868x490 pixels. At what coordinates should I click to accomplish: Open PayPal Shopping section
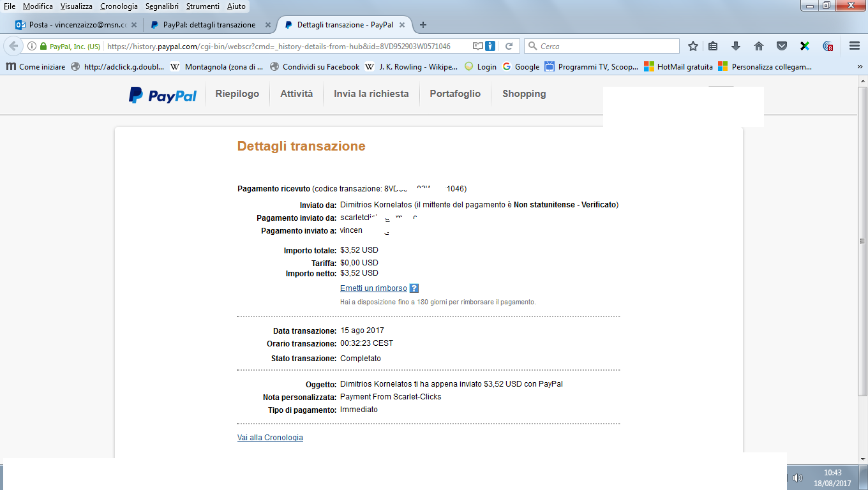click(524, 94)
